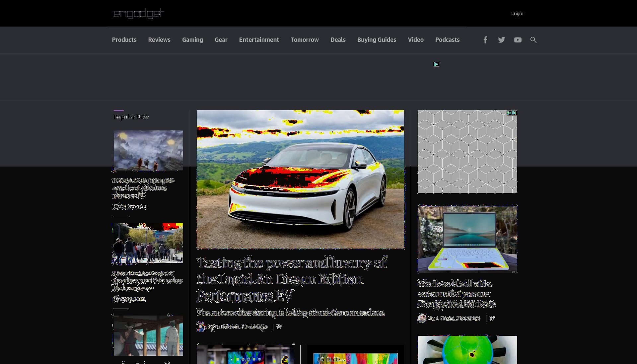637x364 pixels.
Task: Click AdChoices icon on hexagon ad
Action: [509, 113]
